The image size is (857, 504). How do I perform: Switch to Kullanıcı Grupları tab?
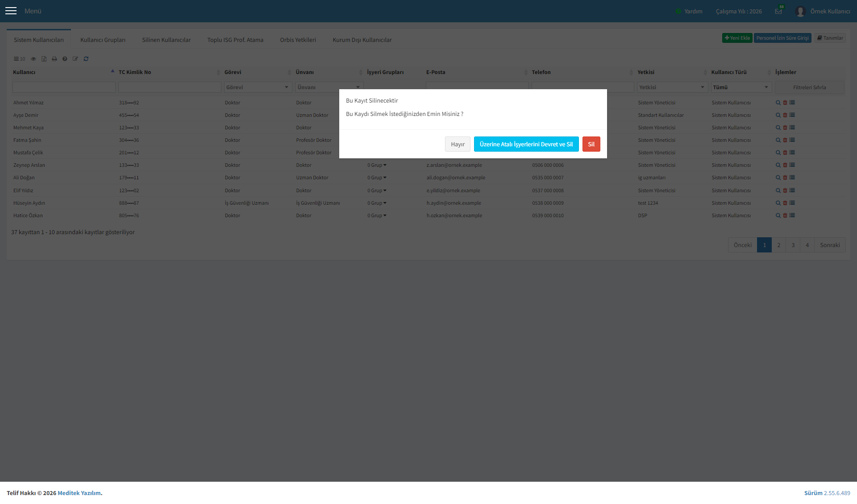[103, 40]
